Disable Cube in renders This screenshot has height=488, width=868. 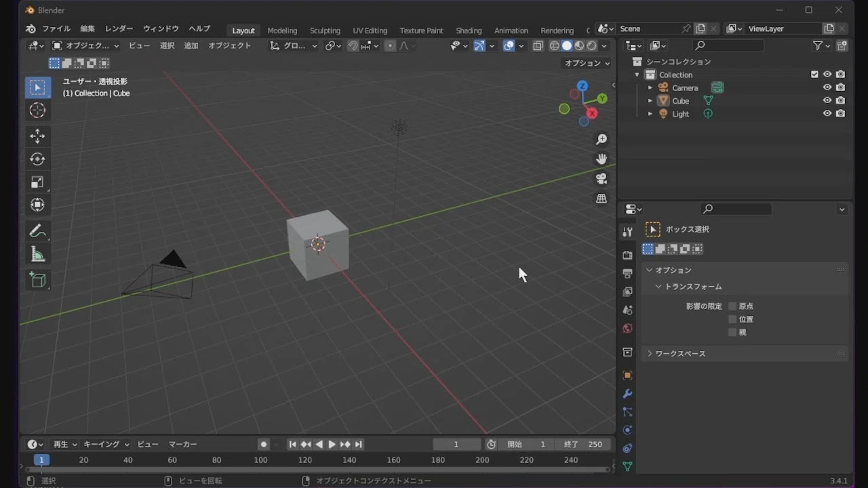[841, 100]
